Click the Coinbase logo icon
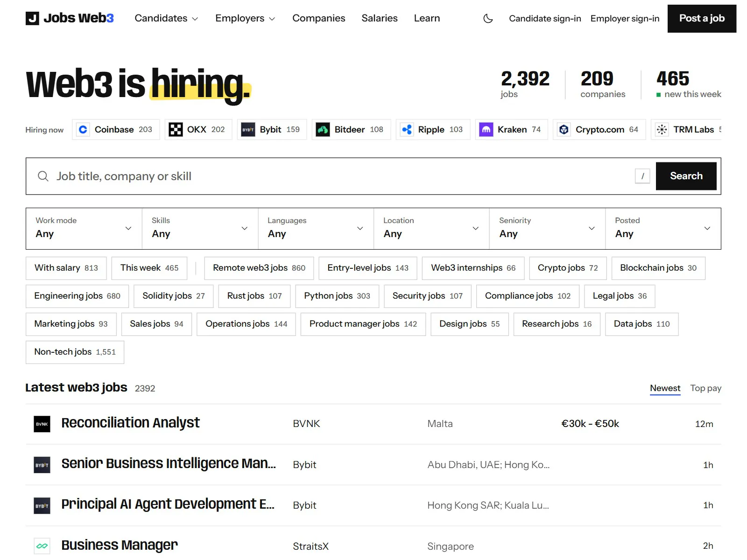 (83, 129)
